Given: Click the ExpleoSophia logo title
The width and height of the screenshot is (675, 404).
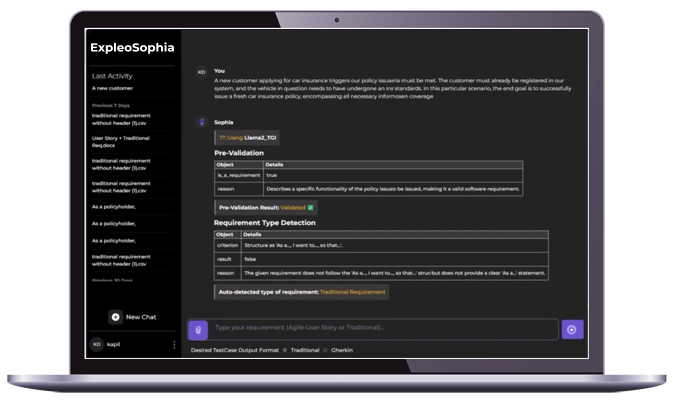Looking at the screenshot, I should coord(132,47).
